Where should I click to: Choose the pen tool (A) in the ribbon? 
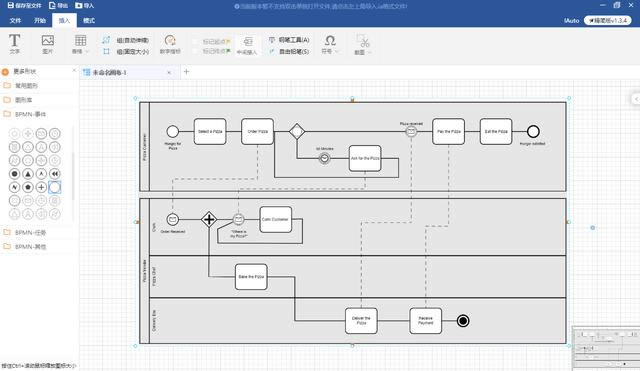tap(289, 40)
